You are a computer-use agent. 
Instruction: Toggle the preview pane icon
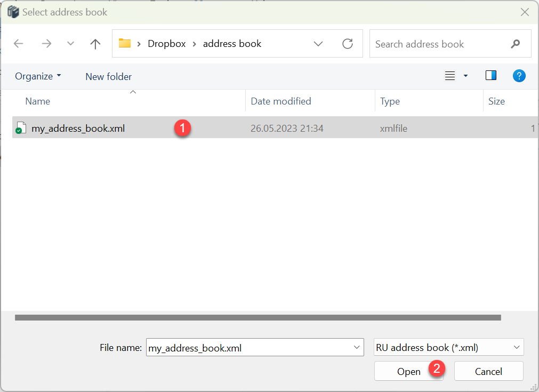[x=491, y=76]
